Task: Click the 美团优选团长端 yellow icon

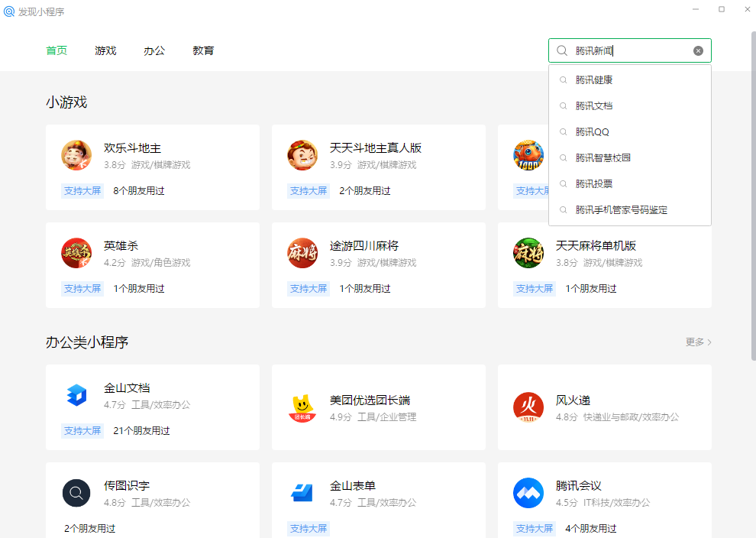Action: click(x=302, y=408)
